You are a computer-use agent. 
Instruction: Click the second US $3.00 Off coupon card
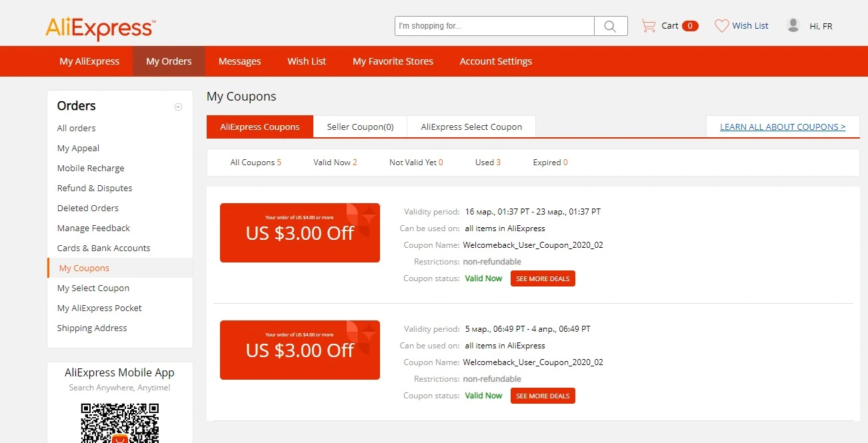(x=300, y=350)
